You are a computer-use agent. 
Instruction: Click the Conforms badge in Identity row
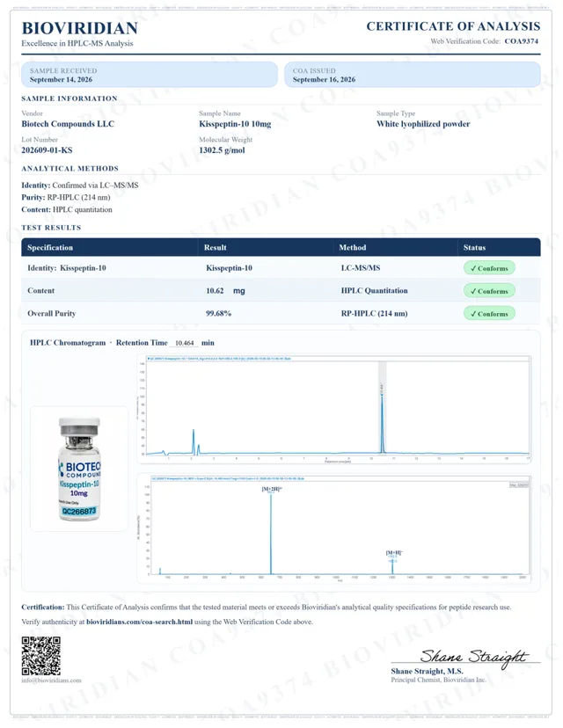(489, 268)
